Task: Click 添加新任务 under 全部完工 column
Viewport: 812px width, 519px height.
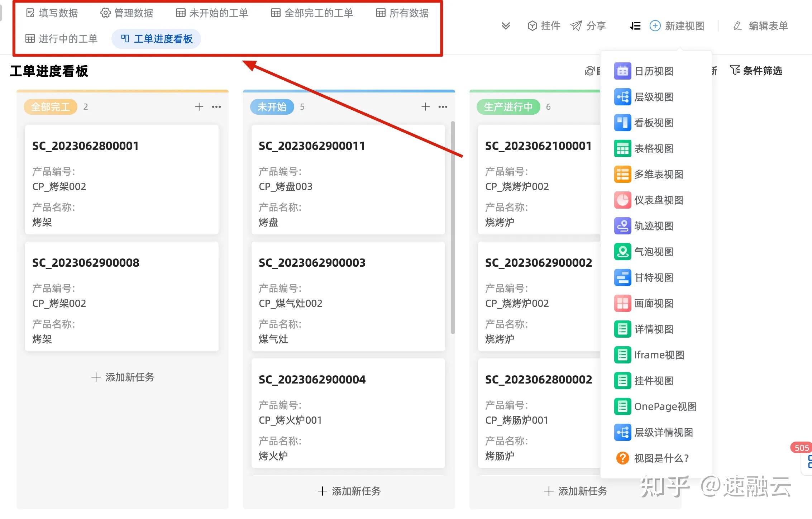Action: point(122,377)
